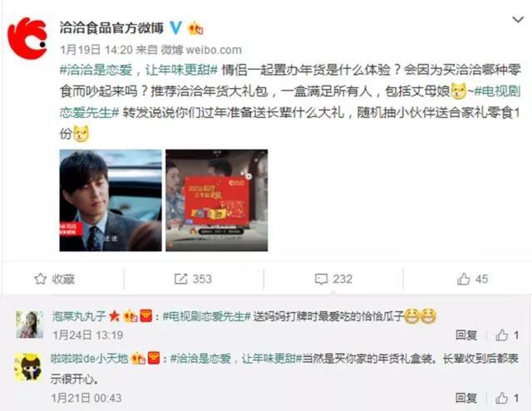Reply to 泡菜丸丸子 via 回复

click(466, 335)
